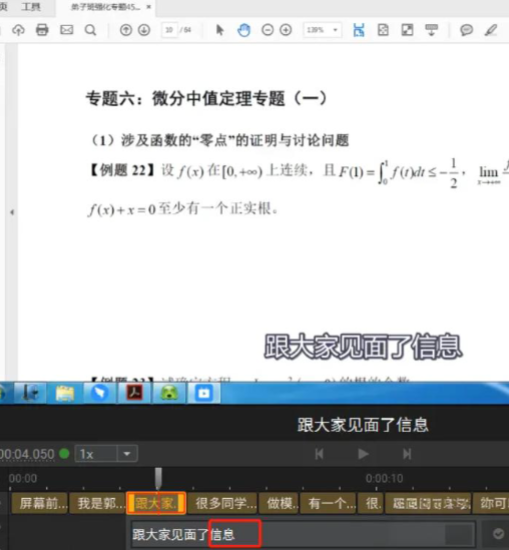Select the 你可 caption clip

(x=492, y=504)
